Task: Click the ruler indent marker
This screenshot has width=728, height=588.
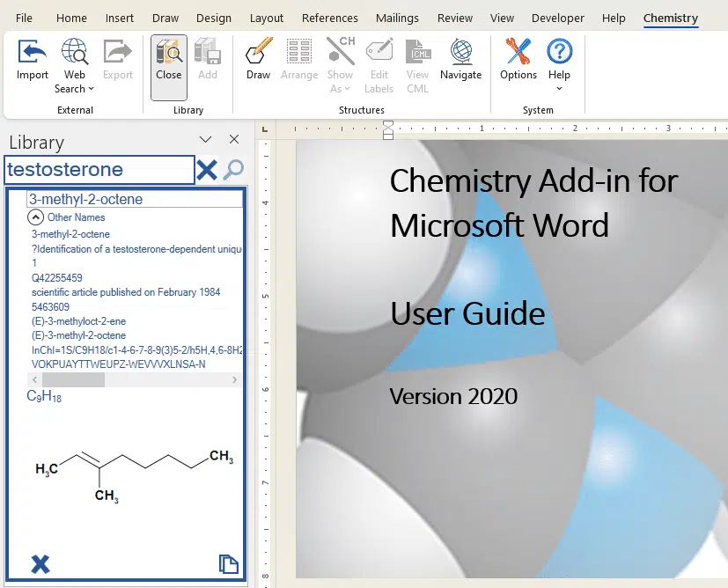Action: (x=388, y=130)
